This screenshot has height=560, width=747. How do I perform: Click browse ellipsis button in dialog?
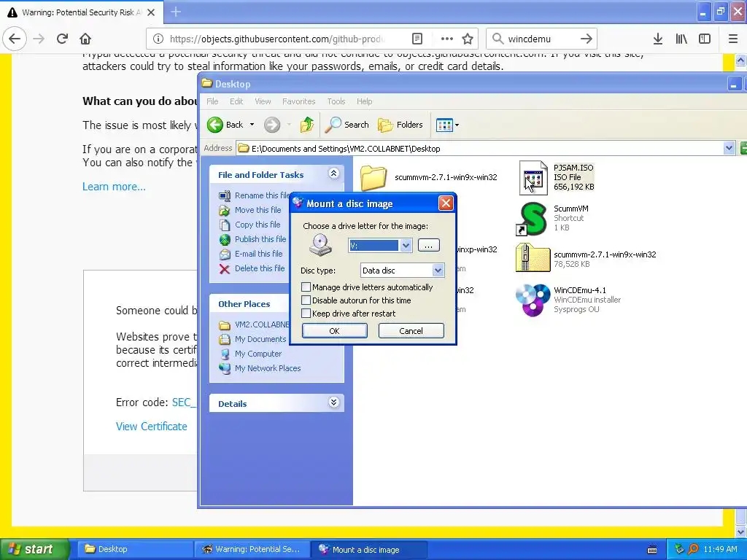(x=428, y=245)
